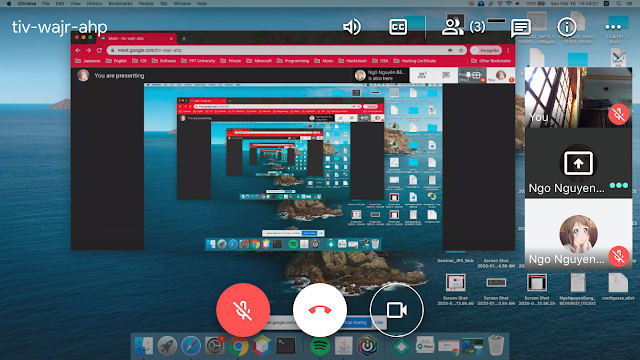Screen dimensions: 640x360
Task: Open the People menu in menu bar
Action: pyautogui.click(x=146, y=3)
